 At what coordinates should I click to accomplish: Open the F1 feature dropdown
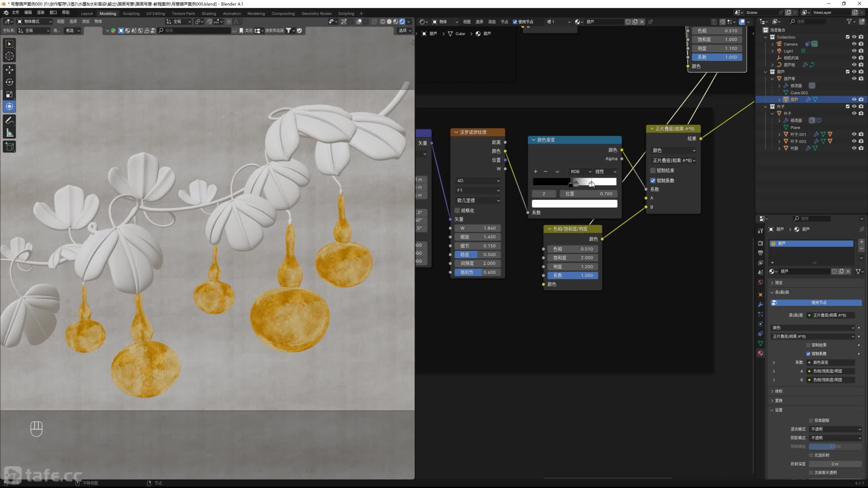tap(478, 190)
